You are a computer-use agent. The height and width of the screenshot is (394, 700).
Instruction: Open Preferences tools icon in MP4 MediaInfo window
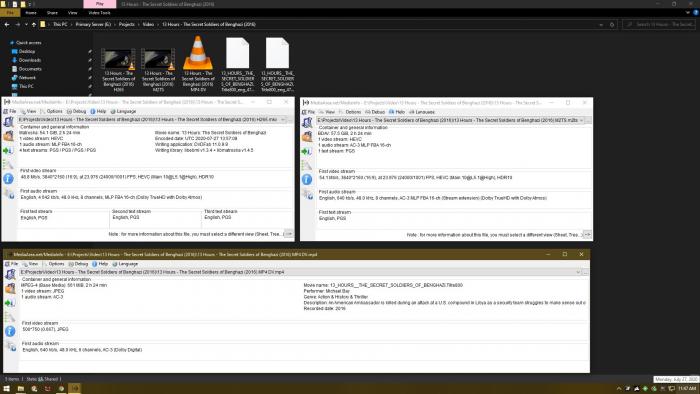point(10,317)
